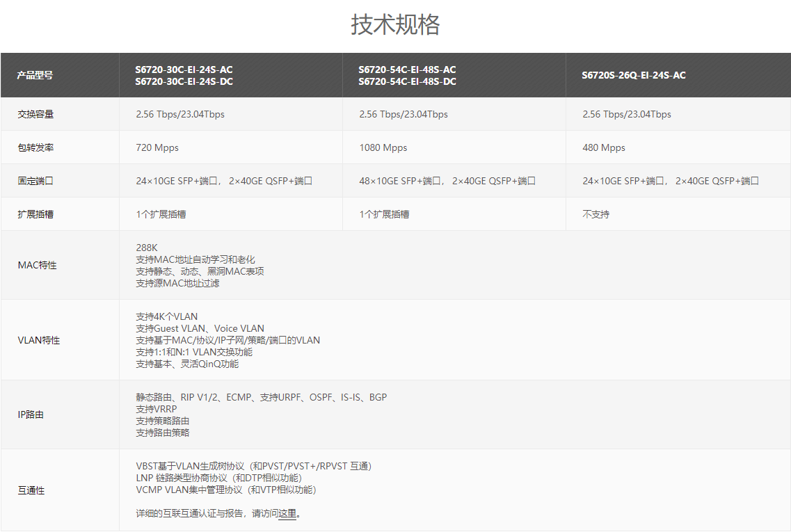The height and width of the screenshot is (532, 791).
Task: Click the "不支持" expansion slot value
Action: click(596, 214)
